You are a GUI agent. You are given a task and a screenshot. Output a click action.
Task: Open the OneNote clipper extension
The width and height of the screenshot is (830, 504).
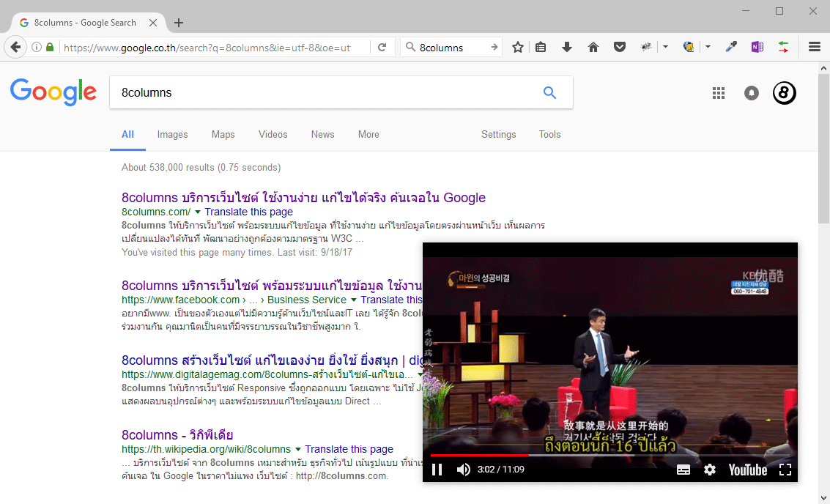point(757,47)
